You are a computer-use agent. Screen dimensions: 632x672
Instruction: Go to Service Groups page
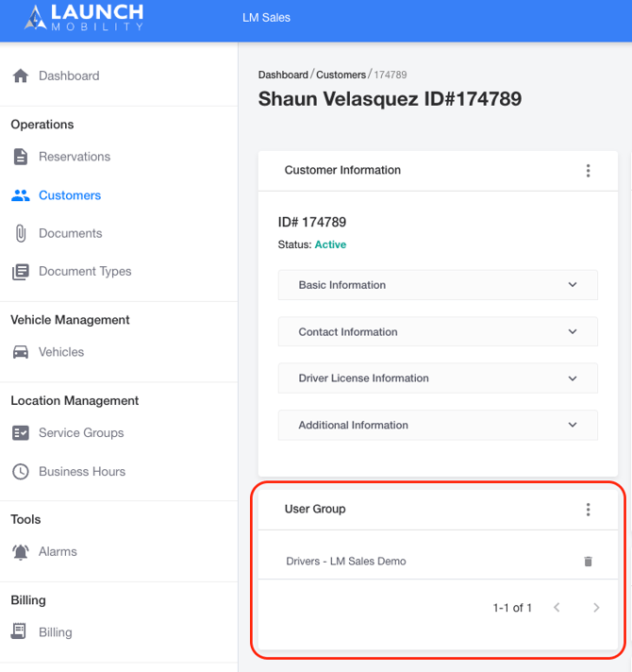tap(81, 433)
